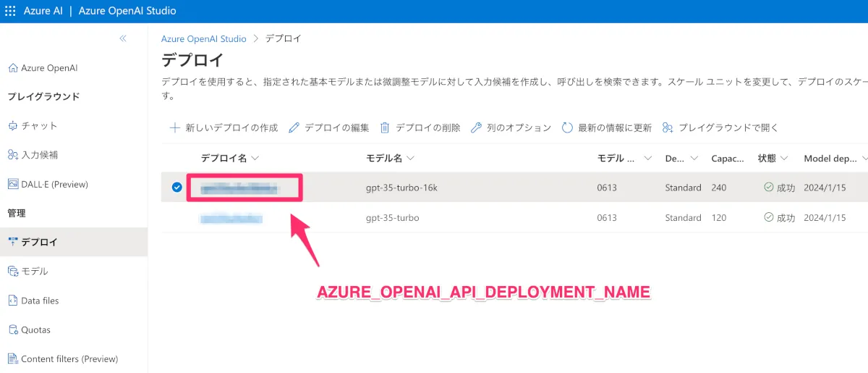Click 0613 version in gpt-35-turbo-16k row
Image resolution: width=868 pixels, height=373 pixels.
click(607, 188)
